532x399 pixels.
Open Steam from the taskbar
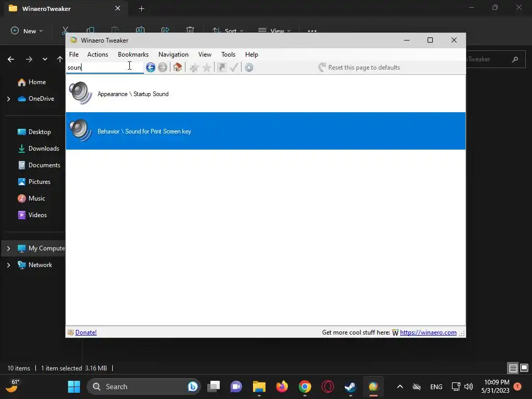pyautogui.click(x=350, y=387)
